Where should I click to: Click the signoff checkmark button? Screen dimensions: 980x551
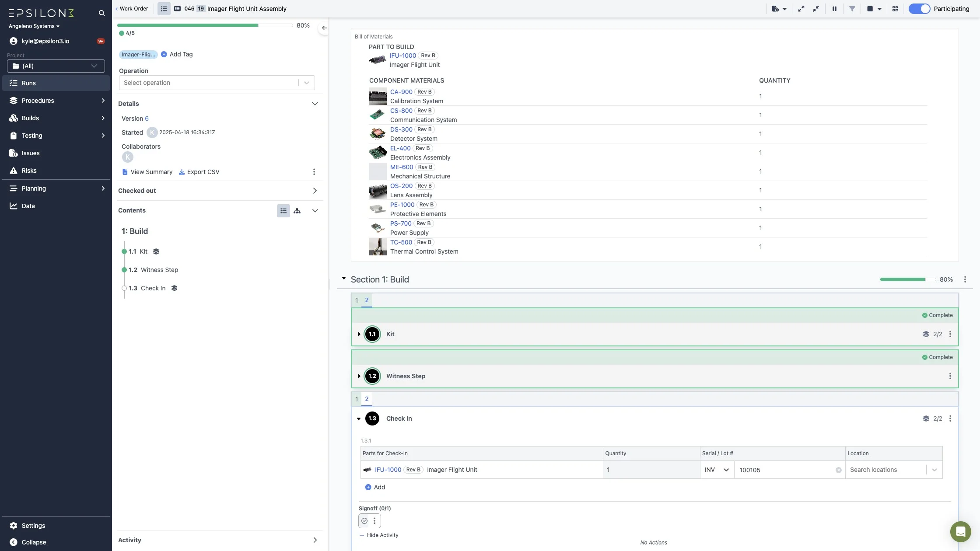point(364,521)
